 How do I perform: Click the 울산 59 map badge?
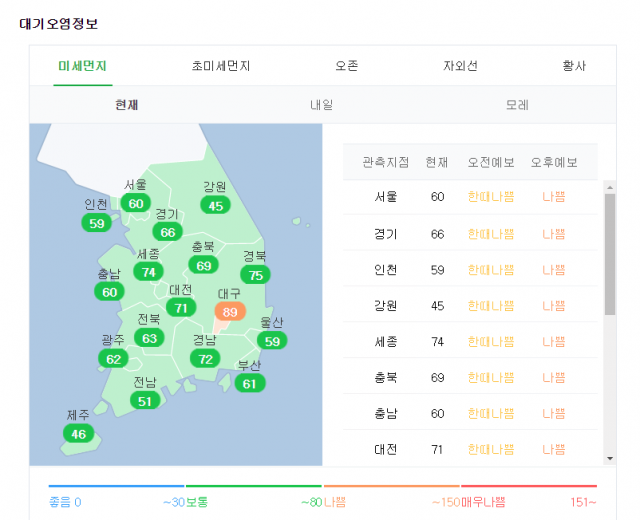(x=272, y=341)
